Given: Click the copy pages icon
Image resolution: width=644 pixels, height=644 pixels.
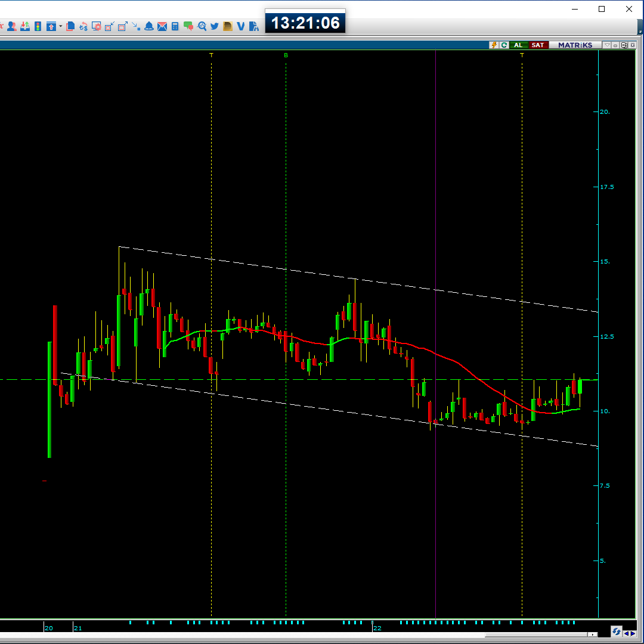Looking at the screenshot, I should click(x=70, y=27).
